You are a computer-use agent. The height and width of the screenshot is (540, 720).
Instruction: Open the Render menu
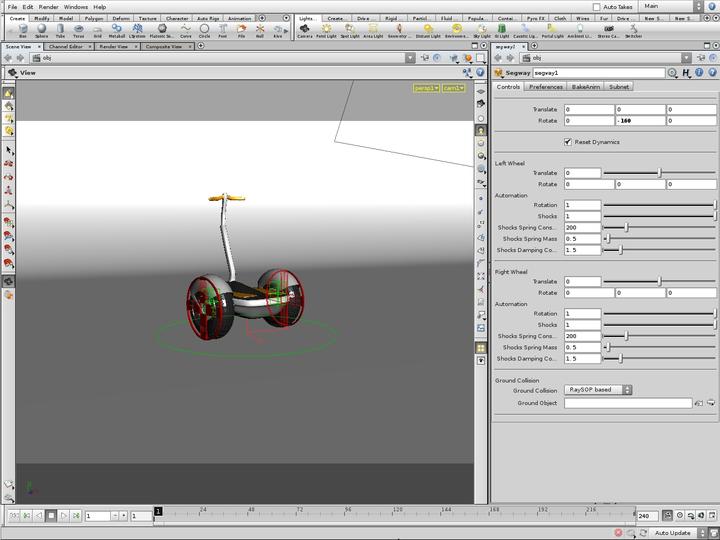click(x=48, y=7)
